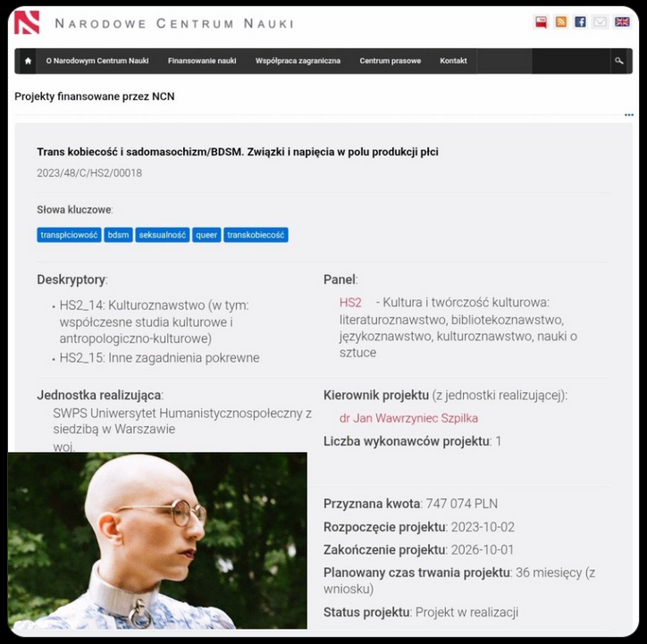Viewport: 647px width, 644px height.
Task: Open the search magnifier icon
Action: tap(619, 61)
